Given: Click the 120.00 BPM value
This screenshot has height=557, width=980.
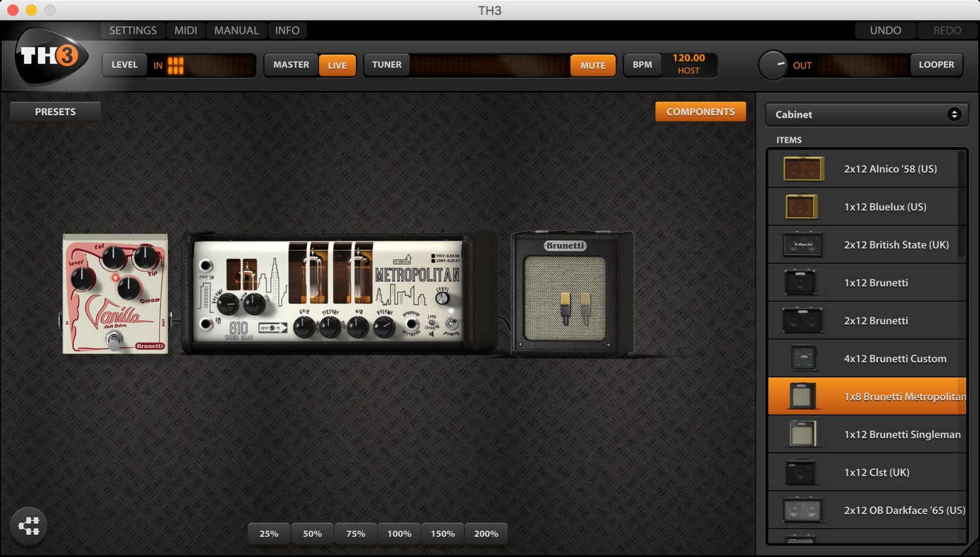Looking at the screenshot, I should point(688,58).
